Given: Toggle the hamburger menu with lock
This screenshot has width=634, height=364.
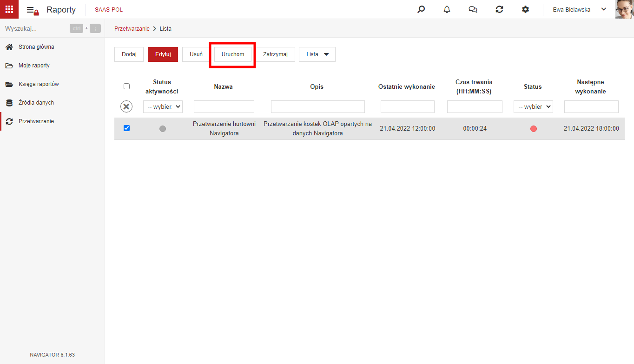Looking at the screenshot, I should pos(32,10).
